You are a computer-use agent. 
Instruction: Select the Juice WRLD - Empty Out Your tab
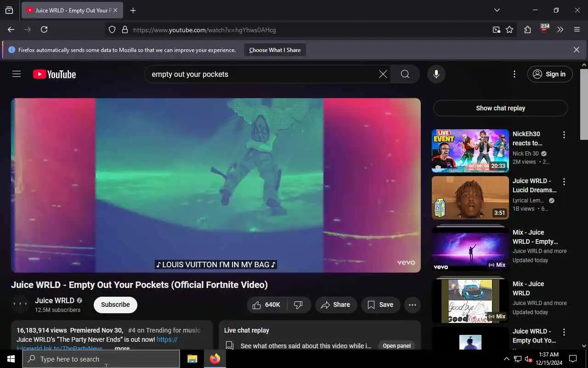[x=72, y=10]
